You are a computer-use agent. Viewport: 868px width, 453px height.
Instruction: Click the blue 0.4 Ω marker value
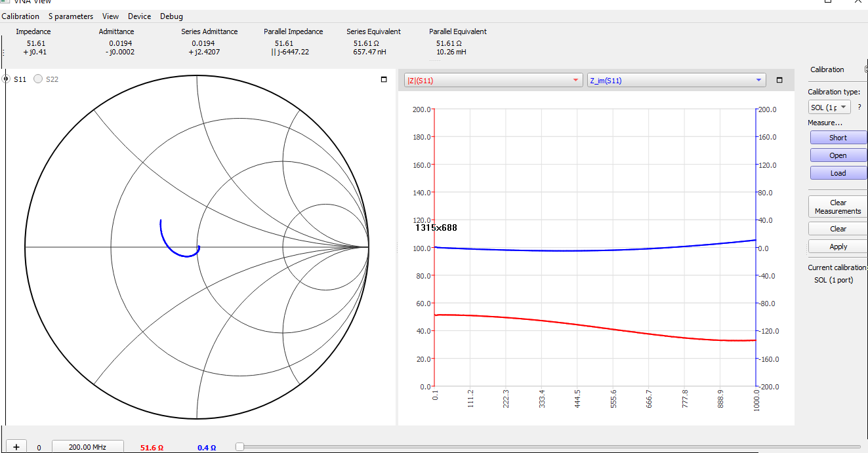[206, 448]
